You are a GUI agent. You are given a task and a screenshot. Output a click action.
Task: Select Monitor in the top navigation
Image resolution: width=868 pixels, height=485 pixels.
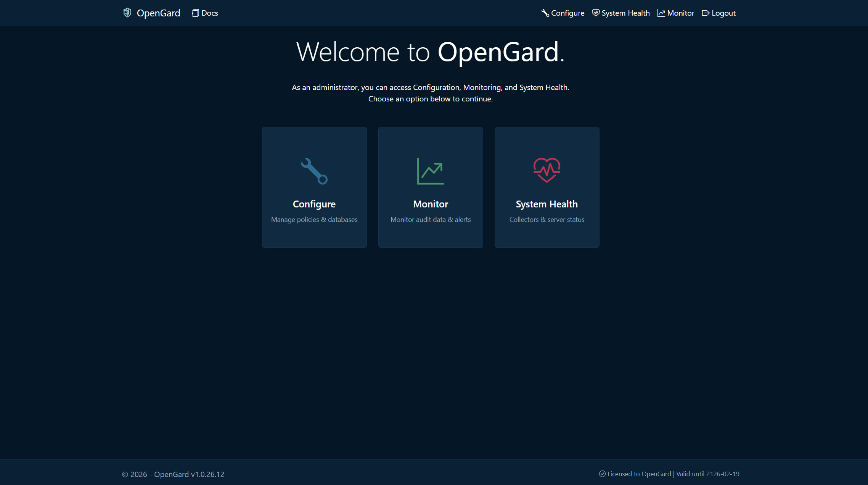680,13
